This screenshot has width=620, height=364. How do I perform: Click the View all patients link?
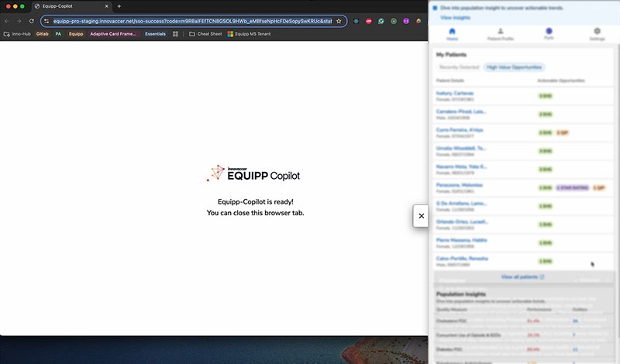point(522,276)
